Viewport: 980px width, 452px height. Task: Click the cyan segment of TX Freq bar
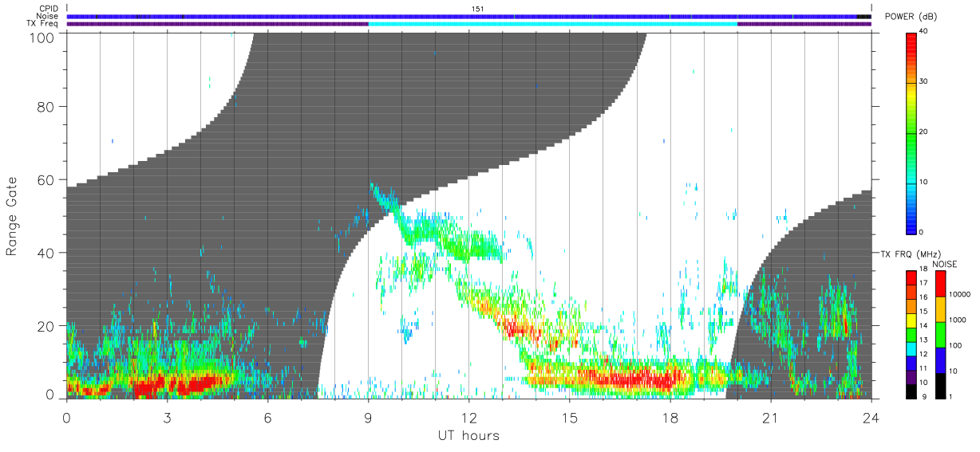pyautogui.click(x=552, y=24)
